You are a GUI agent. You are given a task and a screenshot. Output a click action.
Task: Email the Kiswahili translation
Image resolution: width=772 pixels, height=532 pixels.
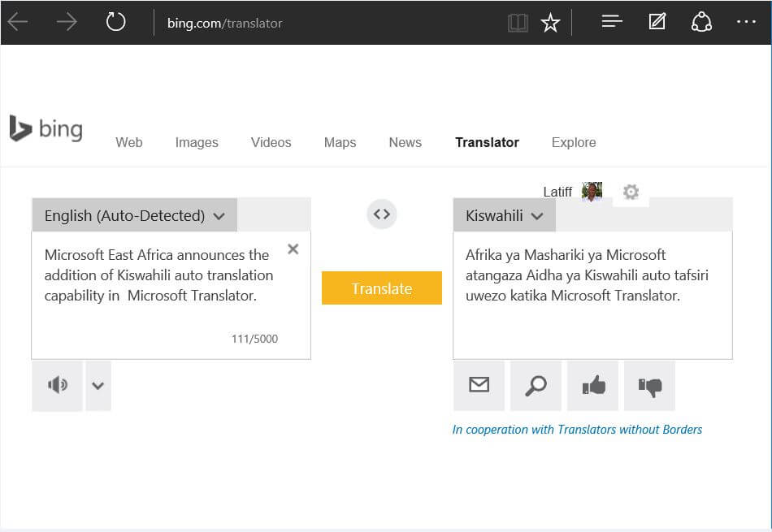coord(479,385)
